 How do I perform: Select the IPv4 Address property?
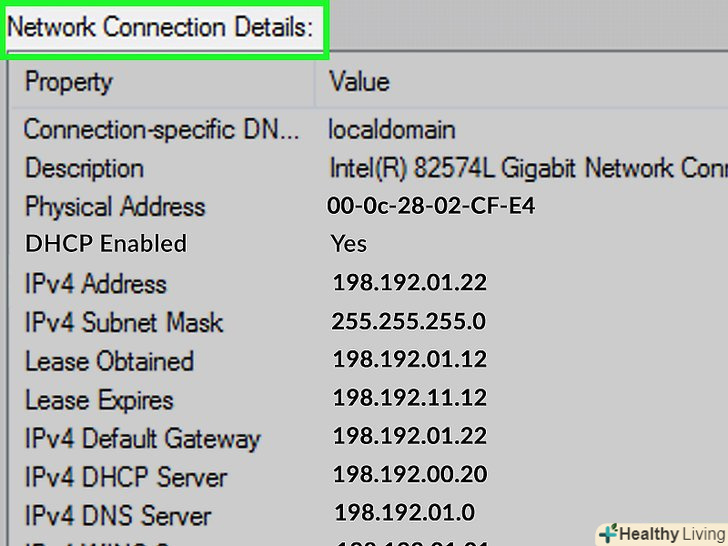pos(96,284)
